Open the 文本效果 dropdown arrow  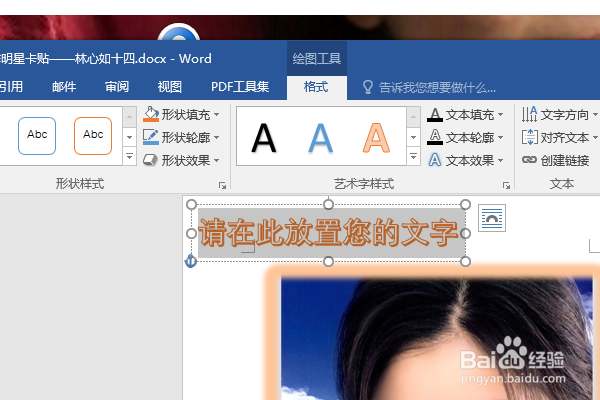point(501,160)
